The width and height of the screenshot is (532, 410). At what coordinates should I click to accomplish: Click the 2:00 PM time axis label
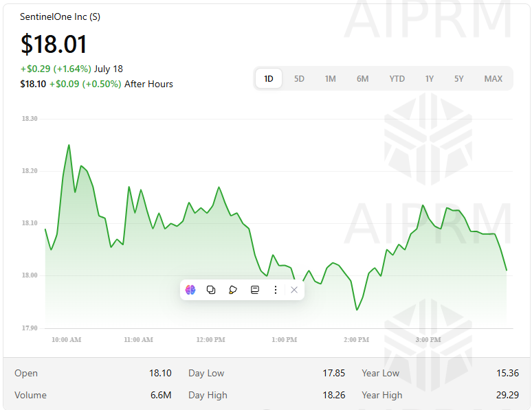click(x=356, y=340)
